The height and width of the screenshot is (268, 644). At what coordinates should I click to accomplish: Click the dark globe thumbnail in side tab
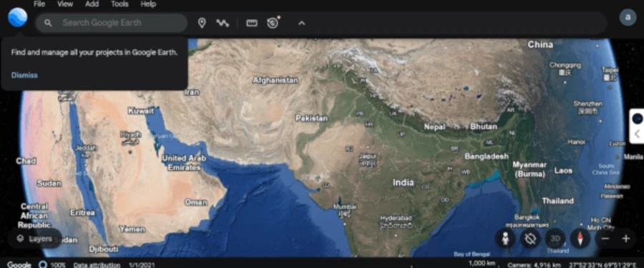[x=638, y=119]
